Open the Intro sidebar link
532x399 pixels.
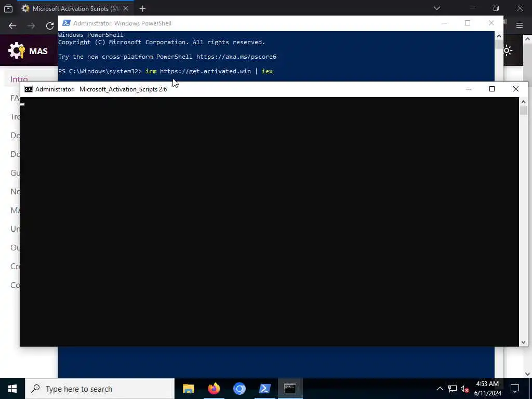[19, 79]
